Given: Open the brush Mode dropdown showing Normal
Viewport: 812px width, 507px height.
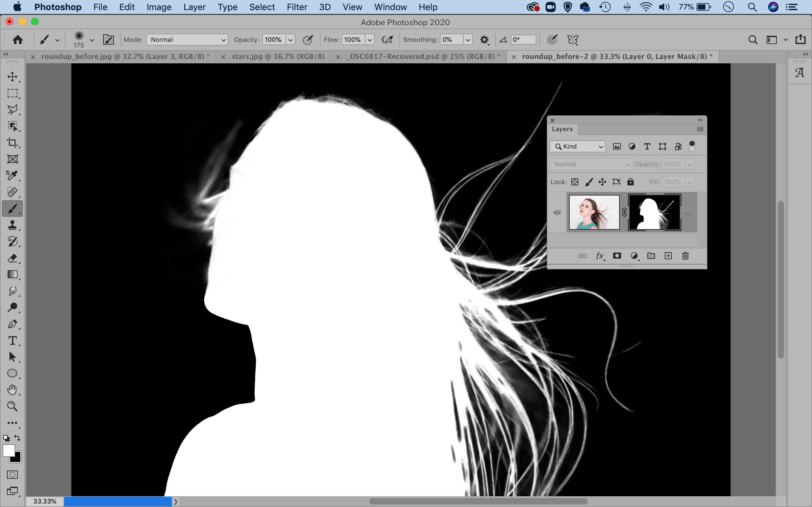Looking at the screenshot, I should (x=187, y=40).
